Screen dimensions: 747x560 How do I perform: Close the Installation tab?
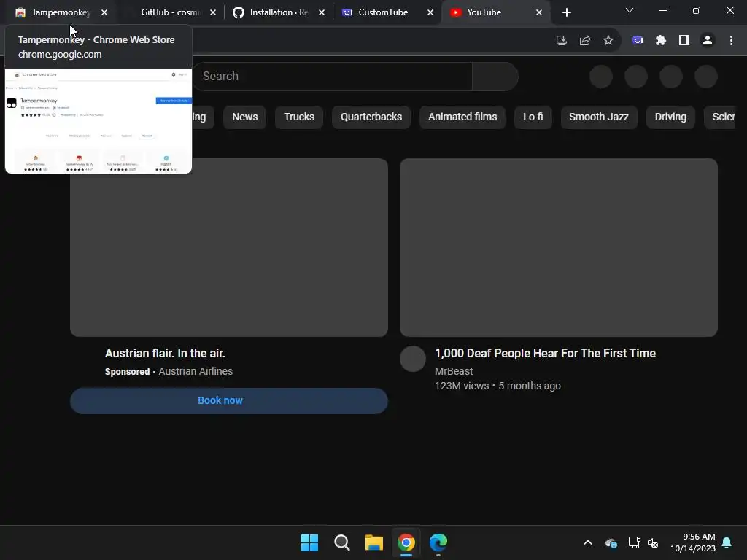coord(322,12)
